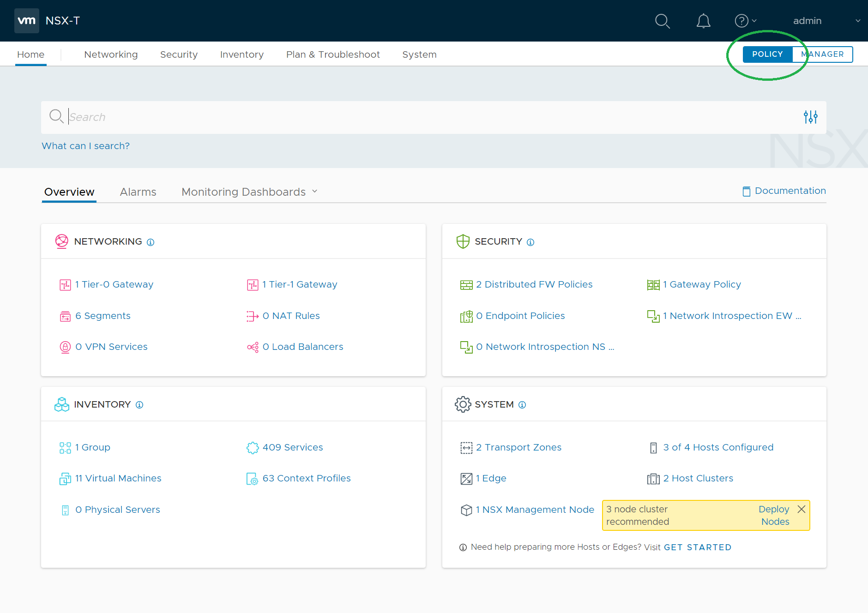Open the notifications bell
Screen dimensions: 868x613
click(x=703, y=21)
